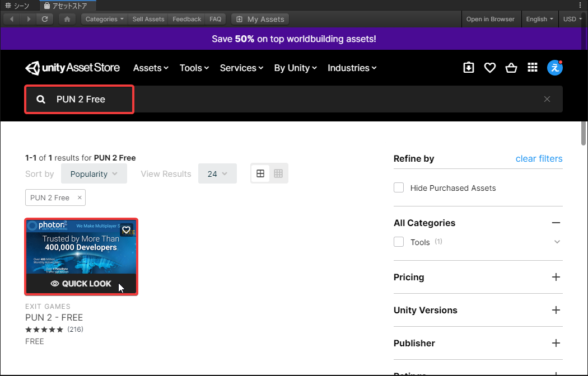Open the favorites heart icon in header

[x=490, y=68]
